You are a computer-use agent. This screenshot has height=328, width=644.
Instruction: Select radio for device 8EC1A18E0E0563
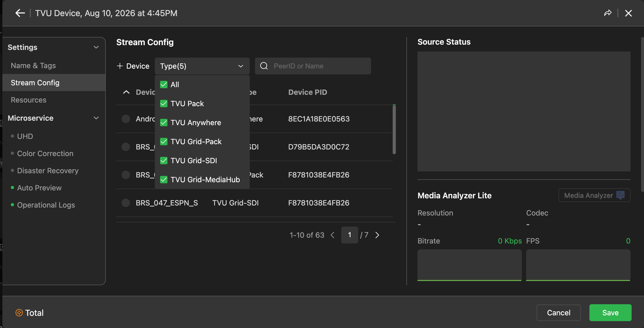pyautogui.click(x=126, y=119)
